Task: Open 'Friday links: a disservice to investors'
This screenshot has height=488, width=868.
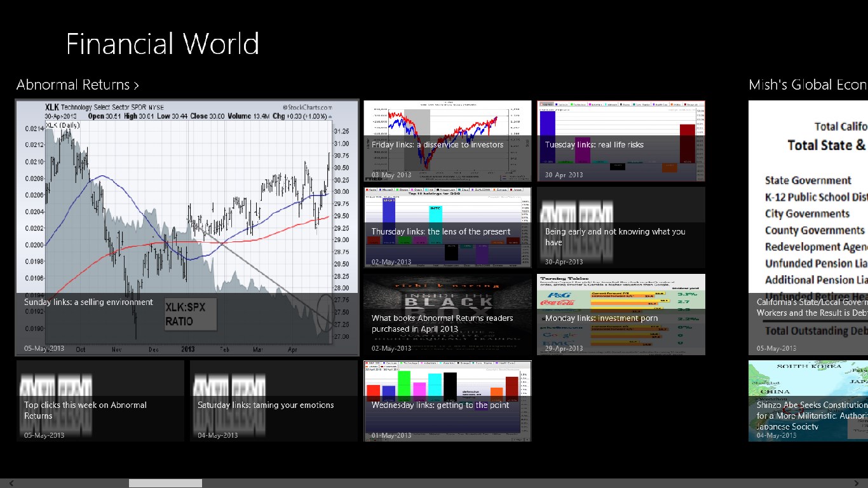Action: 447,141
